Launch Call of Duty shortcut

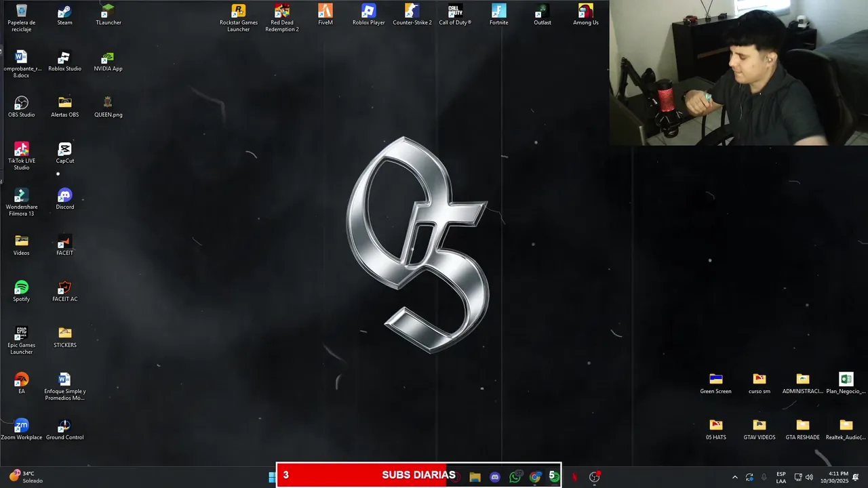455,15
